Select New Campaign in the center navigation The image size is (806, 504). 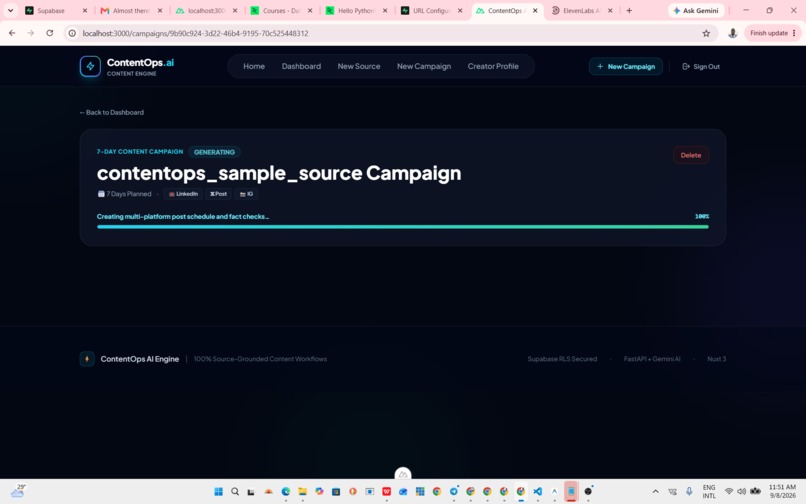click(x=424, y=66)
